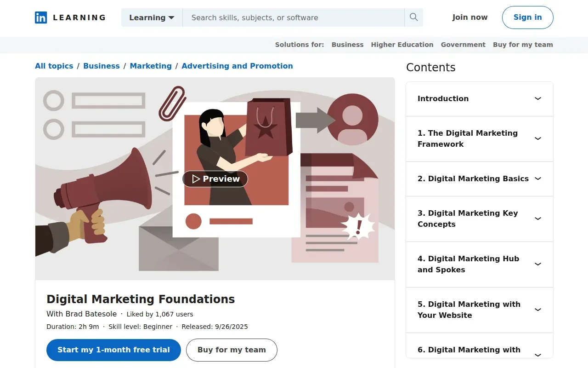588x368 pixels.
Task: Click Buy for my team in top bar
Action: pyautogui.click(x=523, y=45)
